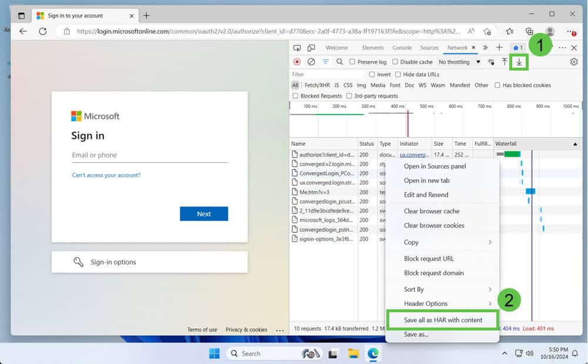Image resolution: width=588 pixels, height=364 pixels.
Task: Open No throttling dropdown
Action: [459, 62]
